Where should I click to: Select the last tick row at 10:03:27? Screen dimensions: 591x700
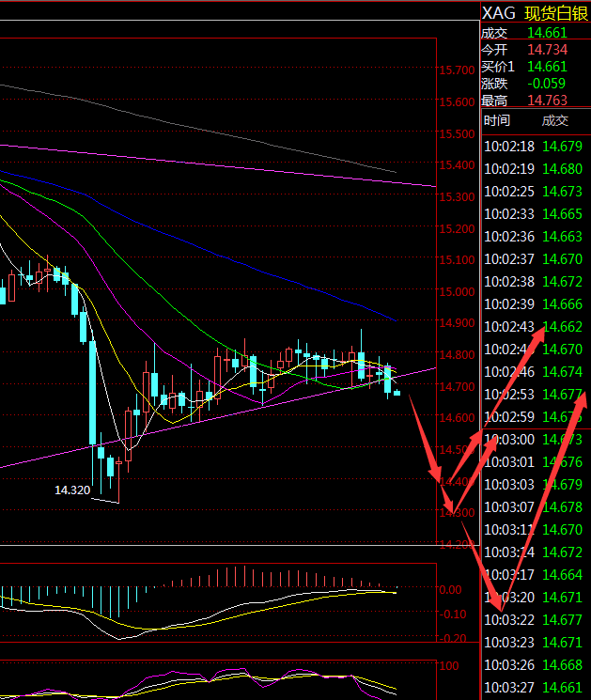coord(534,688)
